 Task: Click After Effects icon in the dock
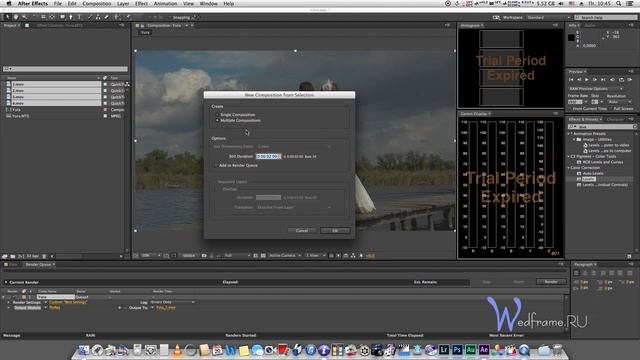tap(484, 350)
